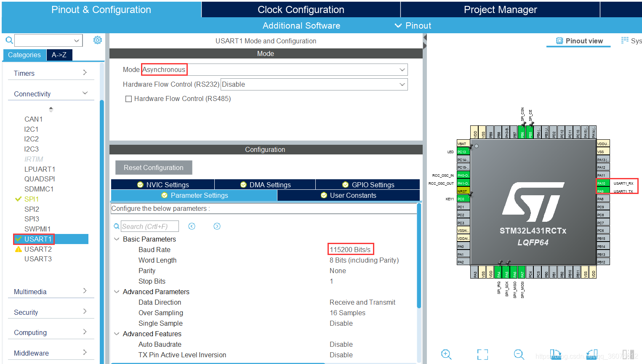Switch to A->Z sorting view

click(x=59, y=55)
